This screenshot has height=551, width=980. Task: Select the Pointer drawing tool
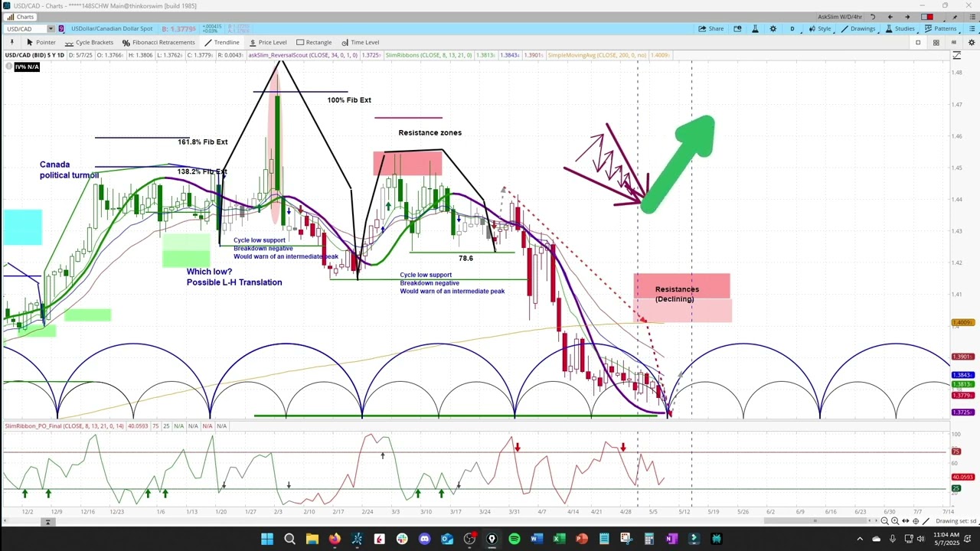tap(41, 42)
